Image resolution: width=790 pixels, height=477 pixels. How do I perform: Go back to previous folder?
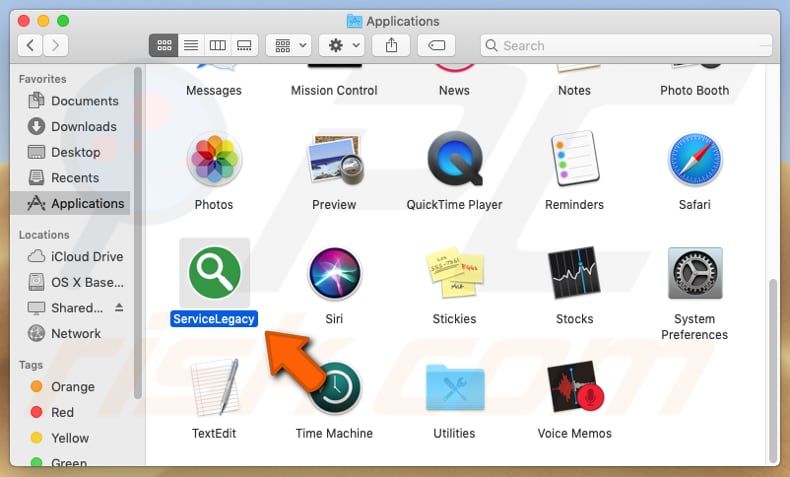click(30, 46)
